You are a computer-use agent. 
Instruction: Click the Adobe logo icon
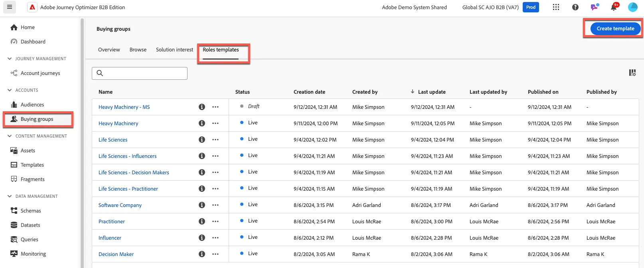pos(32,7)
